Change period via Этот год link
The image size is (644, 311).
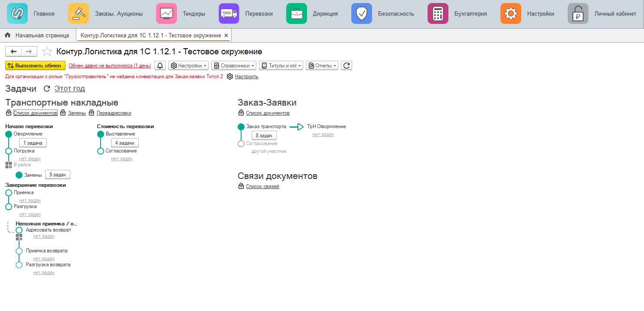(x=70, y=89)
